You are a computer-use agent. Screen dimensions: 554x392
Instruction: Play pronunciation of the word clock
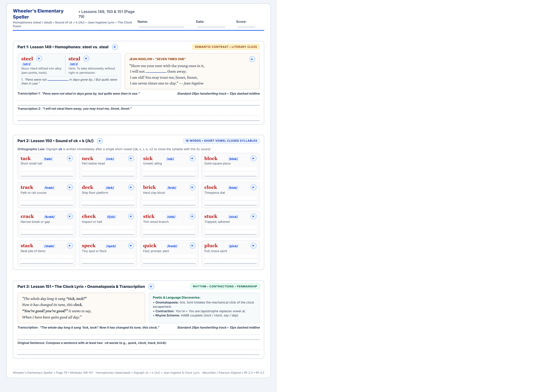click(x=254, y=188)
